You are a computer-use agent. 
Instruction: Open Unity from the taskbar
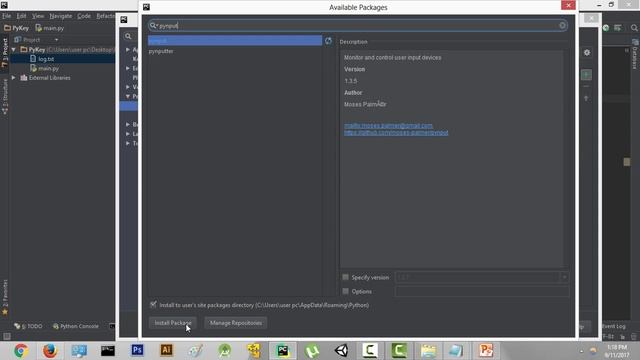[341, 351]
